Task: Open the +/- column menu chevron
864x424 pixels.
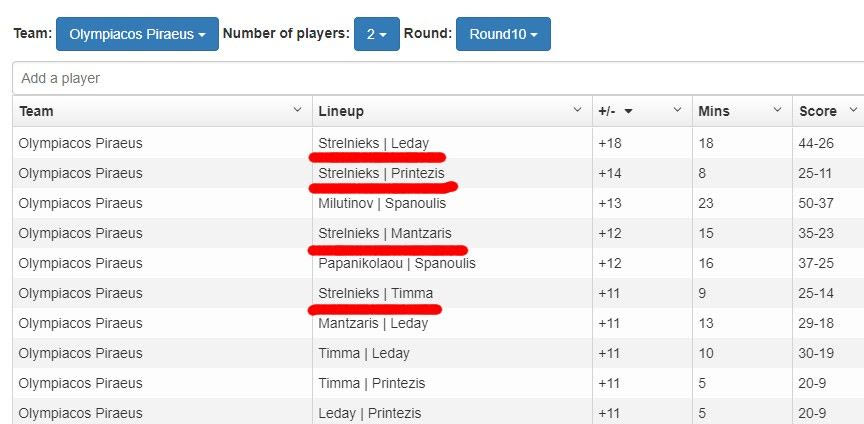Action: [677, 110]
